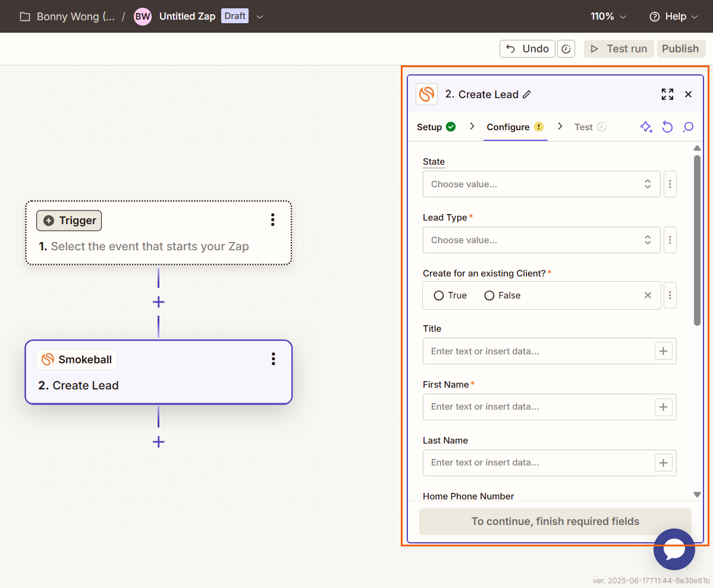
Task: Add a step after Create Lead
Action: 158,442
